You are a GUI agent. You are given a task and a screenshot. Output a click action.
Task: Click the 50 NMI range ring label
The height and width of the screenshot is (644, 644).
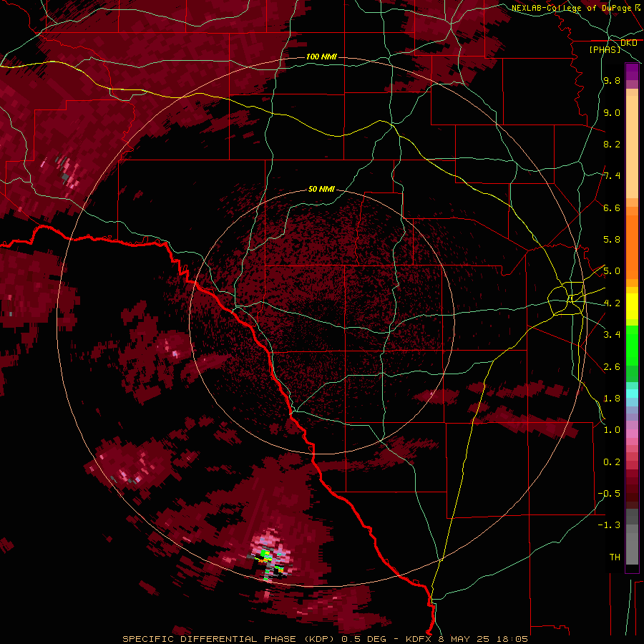click(x=321, y=190)
